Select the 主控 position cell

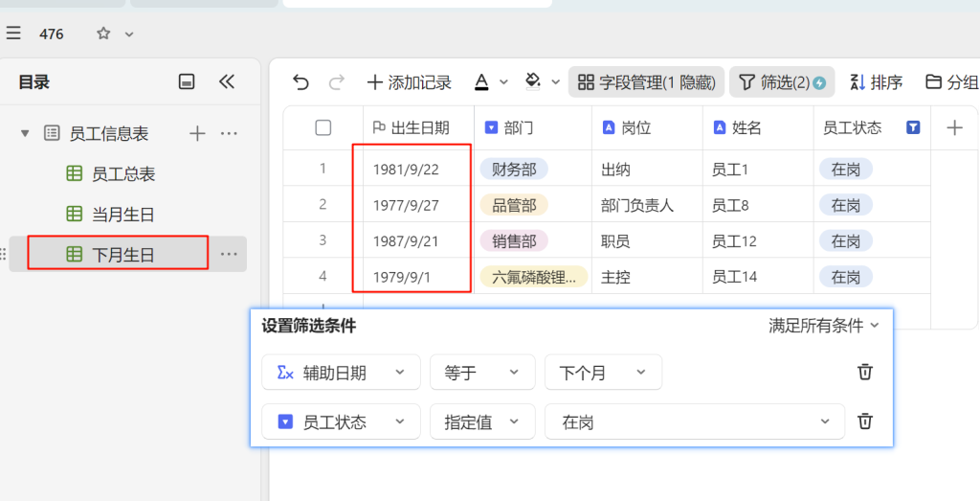coord(648,277)
